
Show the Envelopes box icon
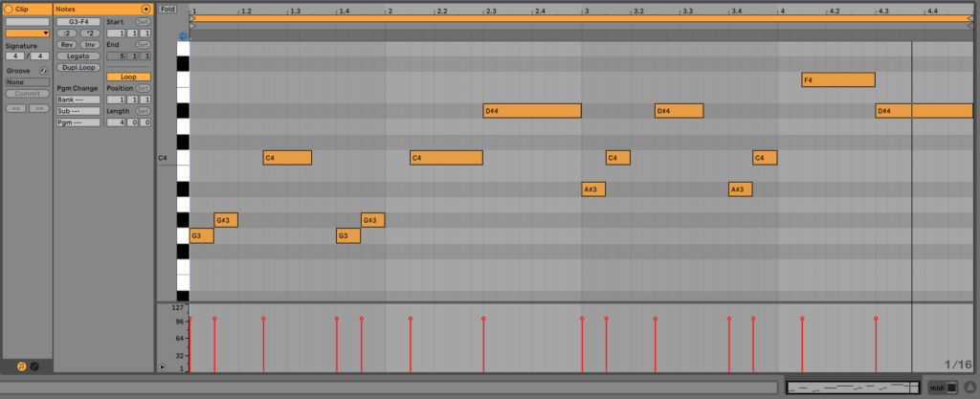pos(34,366)
